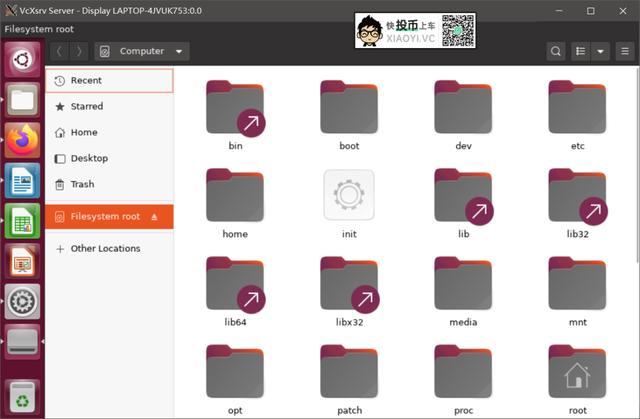
Task: Go back with the left arrow
Action: click(59, 51)
